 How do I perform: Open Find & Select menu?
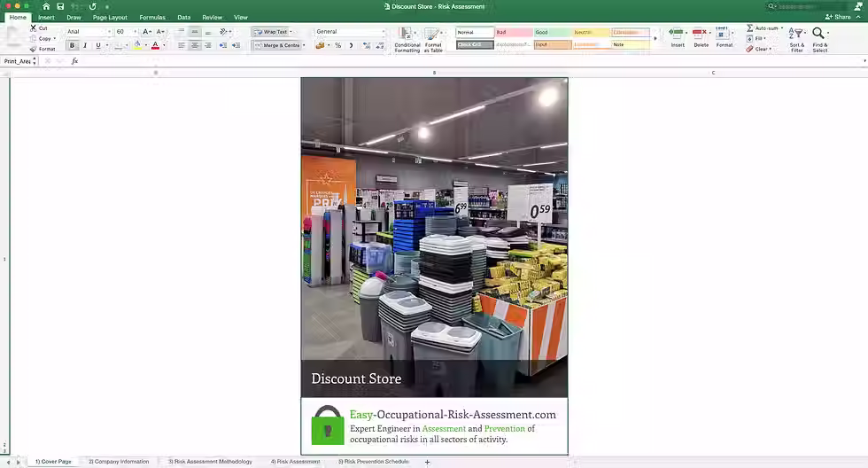point(820,39)
